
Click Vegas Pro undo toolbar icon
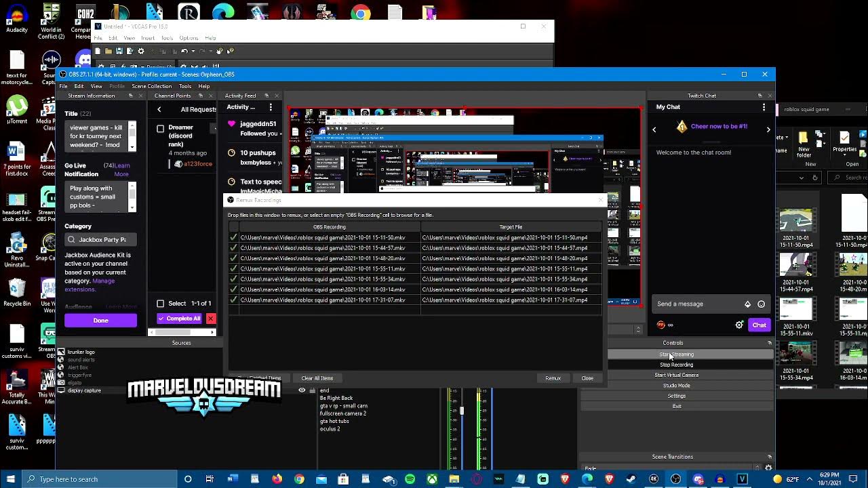pyautogui.click(x=184, y=51)
